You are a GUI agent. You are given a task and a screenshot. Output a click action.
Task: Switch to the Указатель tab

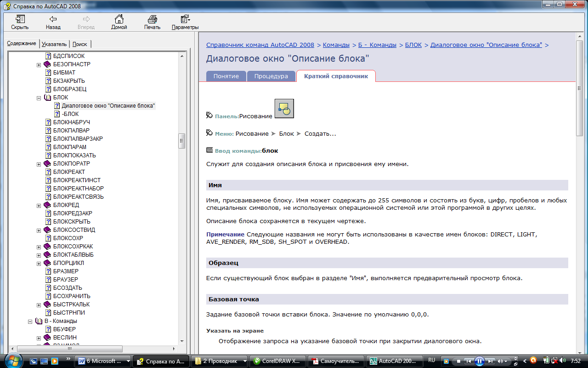pyautogui.click(x=54, y=44)
